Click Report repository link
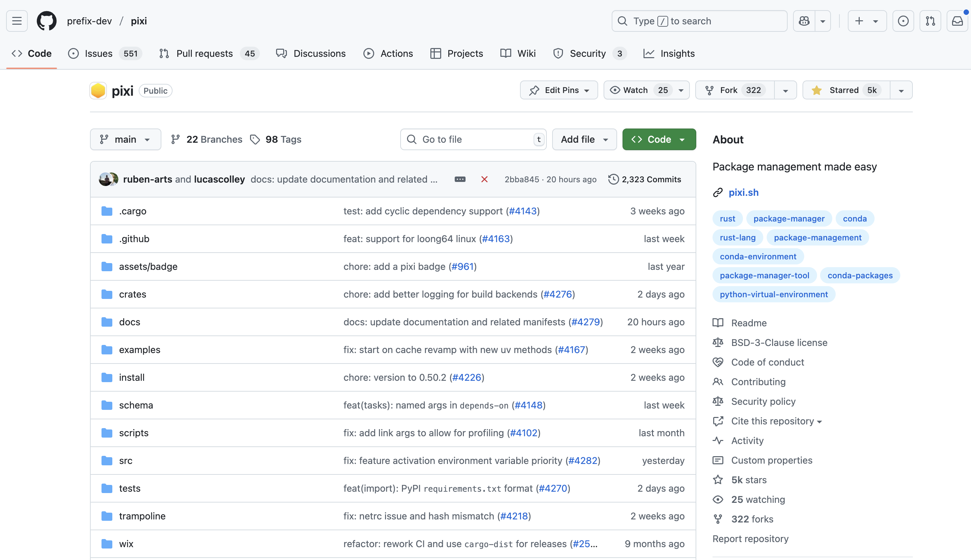The height and width of the screenshot is (560, 971). click(x=750, y=538)
